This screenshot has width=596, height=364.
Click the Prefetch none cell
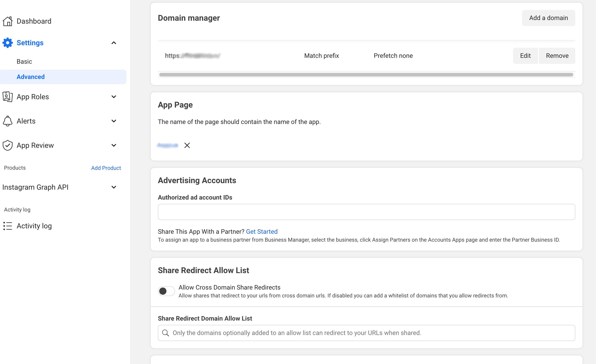tap(393, 56)
